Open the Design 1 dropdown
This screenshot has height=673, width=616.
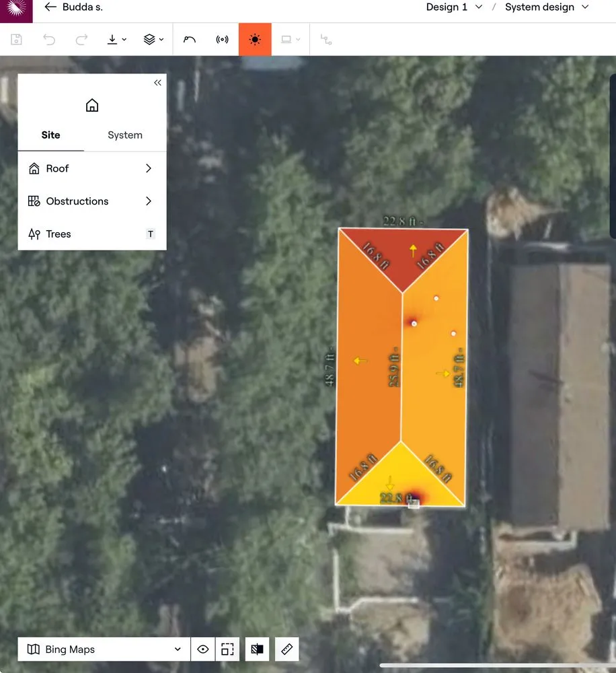coord(454,7)
